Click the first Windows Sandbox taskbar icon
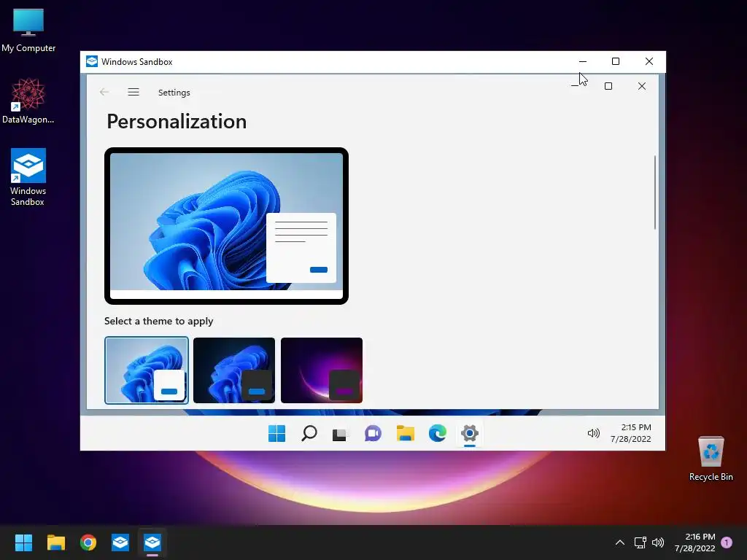 (120, 542)
